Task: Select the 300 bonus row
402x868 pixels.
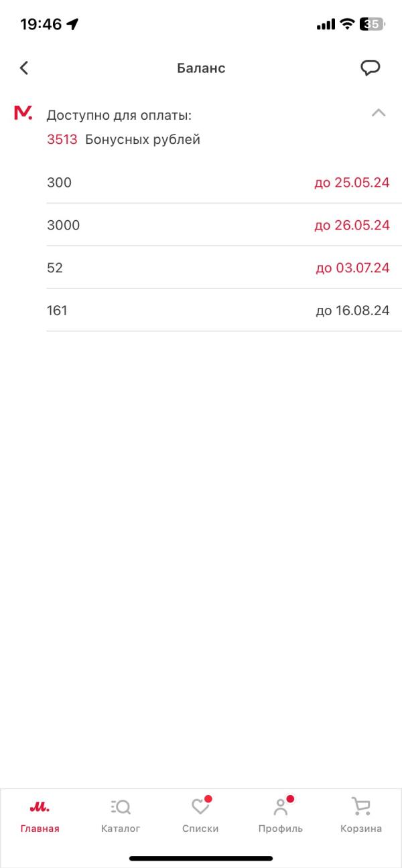Action: coord(218,182)
